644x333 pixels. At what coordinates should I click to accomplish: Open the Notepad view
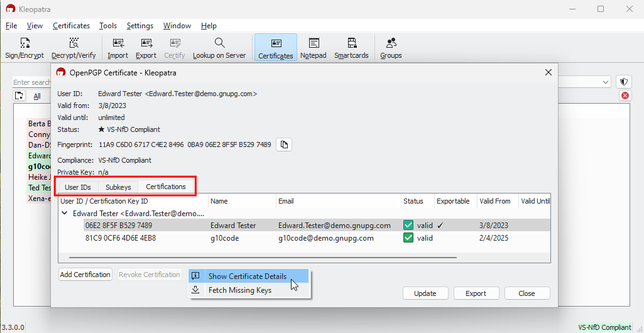point(314,48)
